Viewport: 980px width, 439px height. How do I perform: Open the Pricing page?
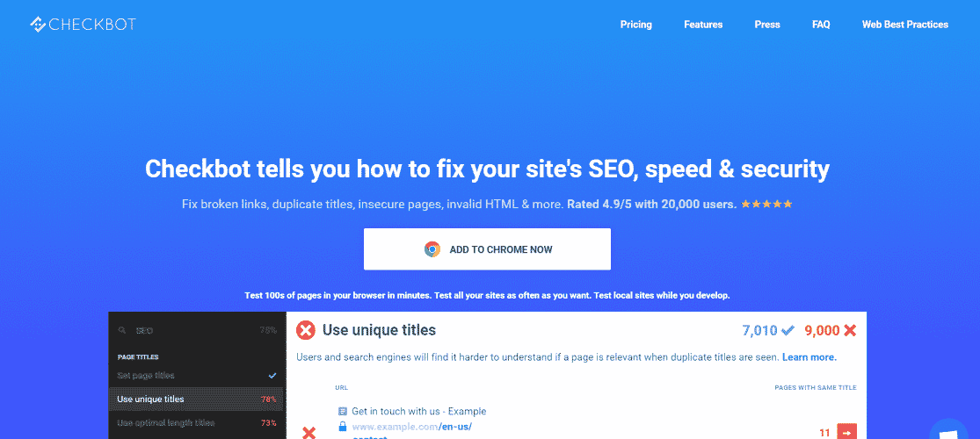pyautogui.click(x=636, y=25)
